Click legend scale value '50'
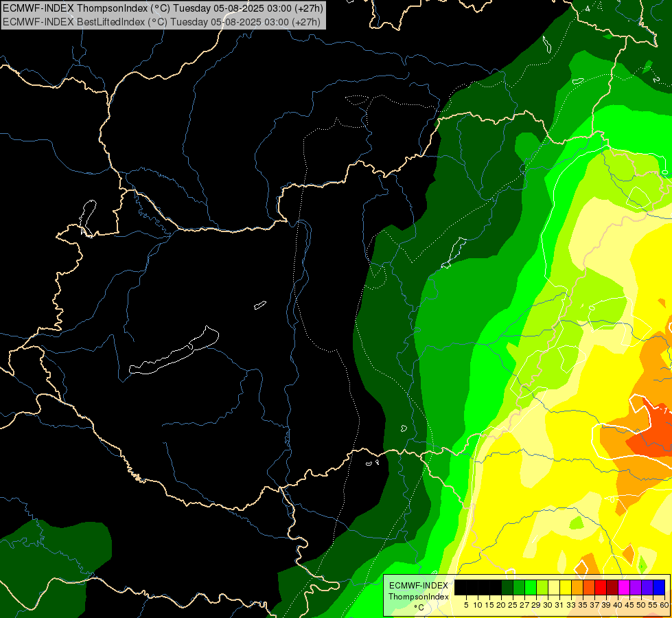Viewport: 672px width, 618px height. click(x=640, y=605)
